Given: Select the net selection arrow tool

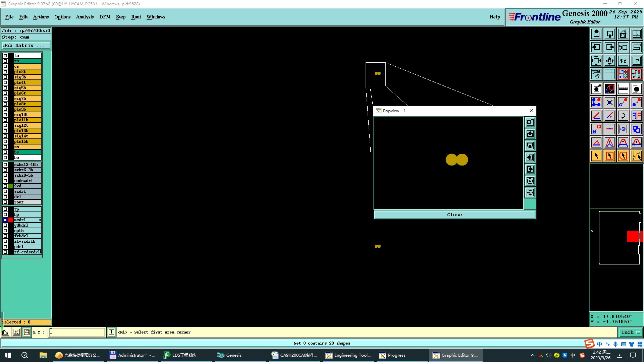Looking at the screenshot, I should coord(636,156).
